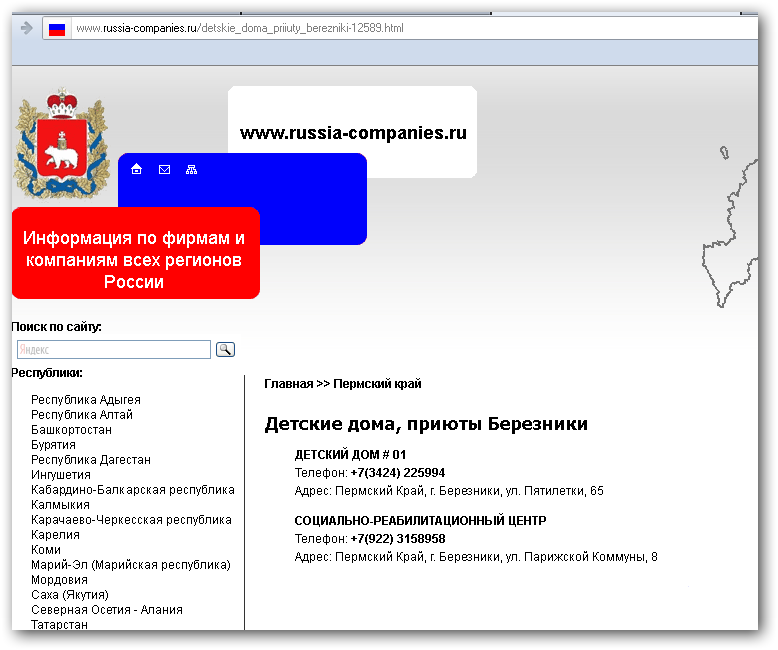Image resolution: width=778 pixels, height=650 pixels.
Task: Open the sitemap icon in blue banner
Action: [192, 169]
